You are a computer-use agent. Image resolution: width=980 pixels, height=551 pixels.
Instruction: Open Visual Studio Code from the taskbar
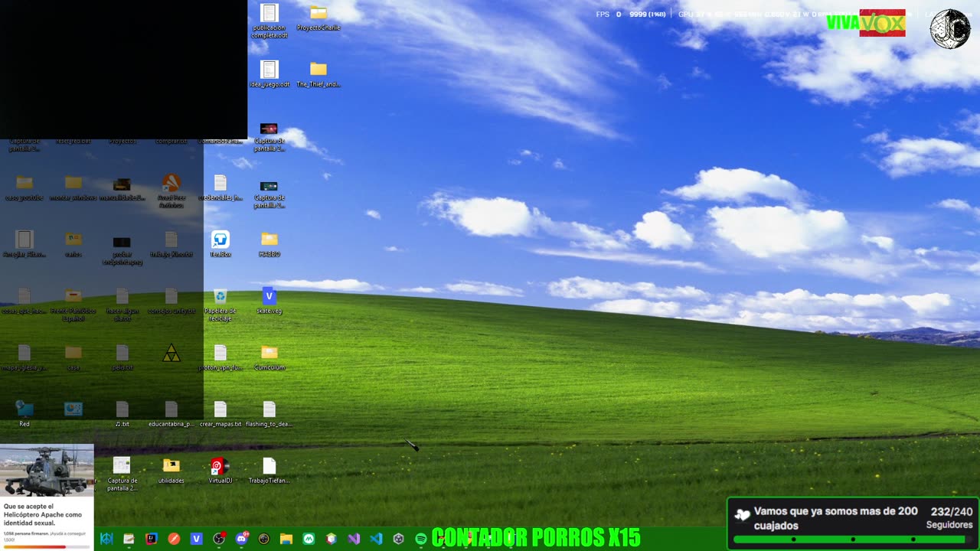coord(376,539)
